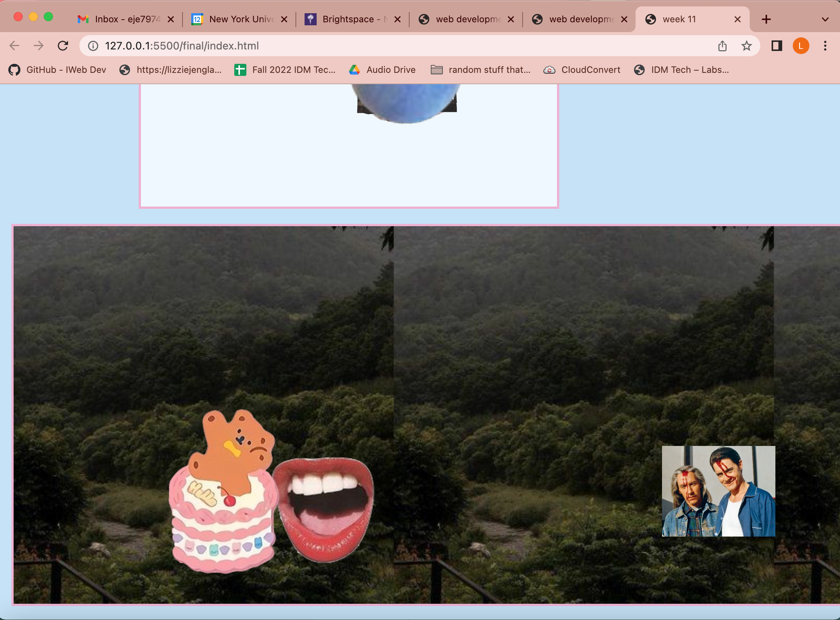
Task: Open the CloudConvert bookmark
Action: 582,70
